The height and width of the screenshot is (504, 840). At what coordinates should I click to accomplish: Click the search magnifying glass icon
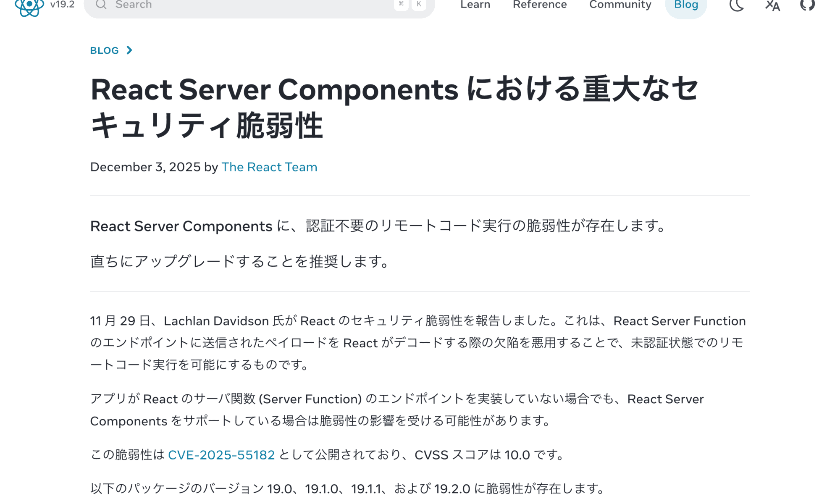101,5
